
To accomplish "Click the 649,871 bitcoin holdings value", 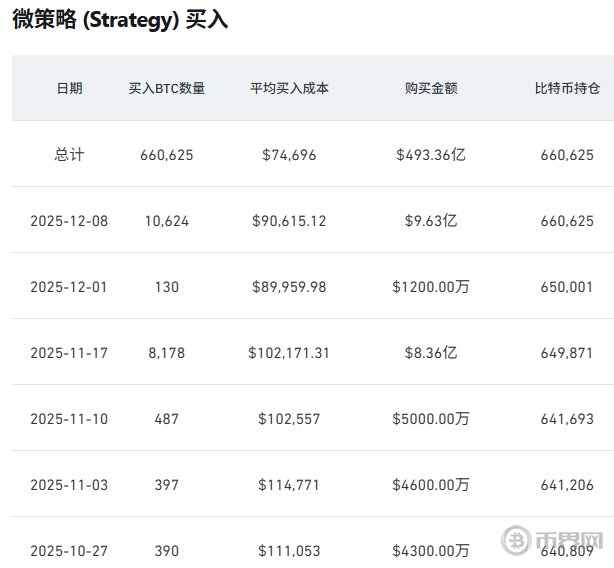I will (567, 352).
